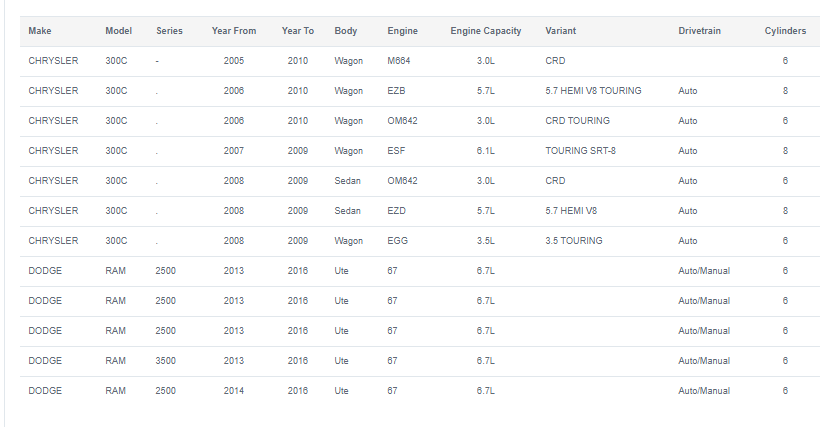Click the 6.1L engine capacity cell
The image size is (834, 427).
tap(486, 150)
